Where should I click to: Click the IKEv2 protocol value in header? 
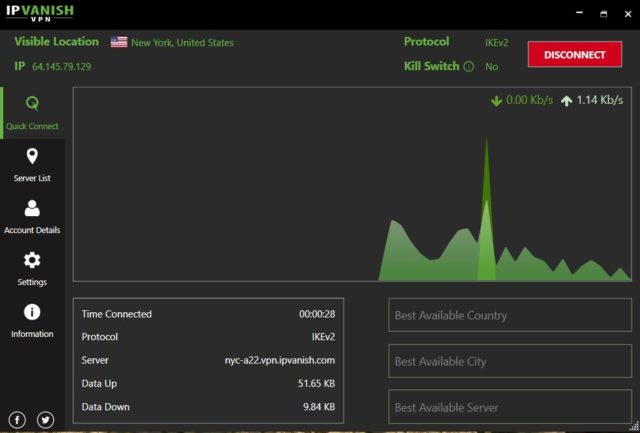tap(497, 42)
